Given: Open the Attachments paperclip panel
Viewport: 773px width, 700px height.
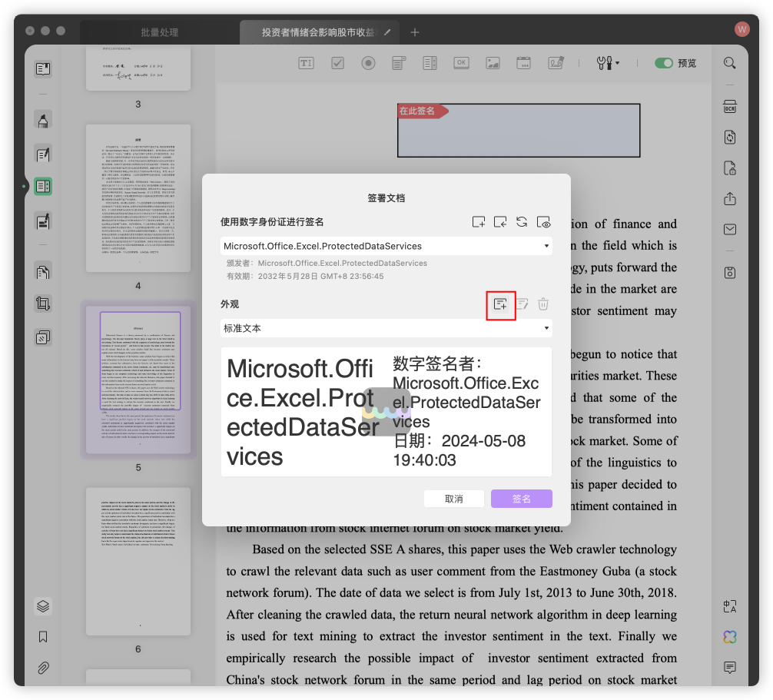Looking at the screenshot, I should tap(43, 668).
